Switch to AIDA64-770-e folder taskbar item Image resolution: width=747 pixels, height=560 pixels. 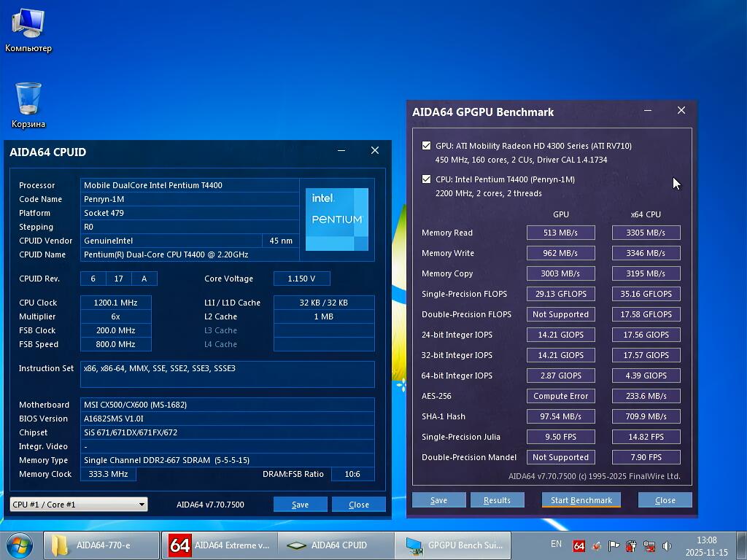tap(101, 545)
